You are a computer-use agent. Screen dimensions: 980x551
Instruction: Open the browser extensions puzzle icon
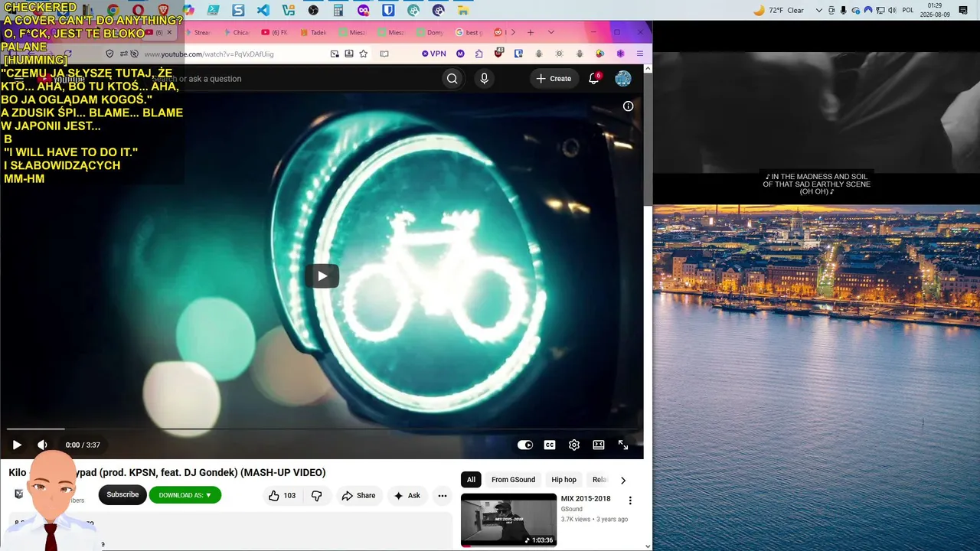[479, 54]
